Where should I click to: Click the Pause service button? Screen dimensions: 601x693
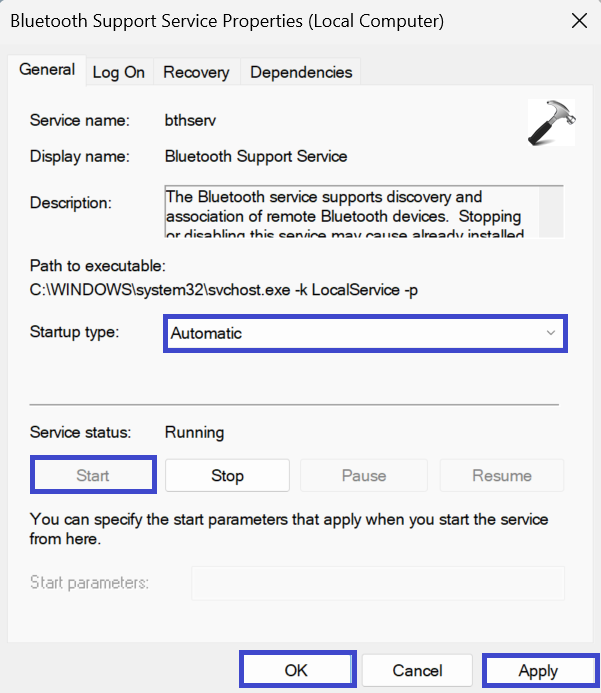coord(364,475)
